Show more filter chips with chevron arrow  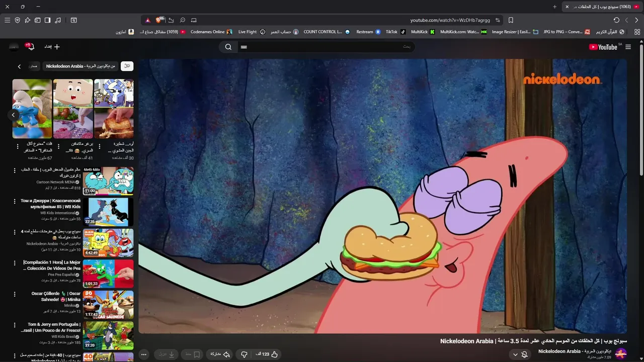pyautogui.click(x=19, y=66)
